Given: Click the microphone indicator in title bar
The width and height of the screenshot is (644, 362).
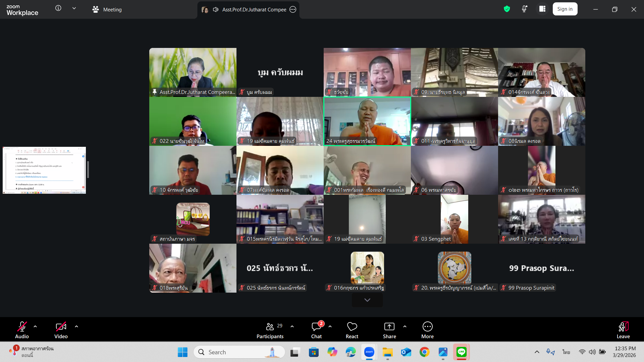Looking at the screenshot, I should pos(525,9).
